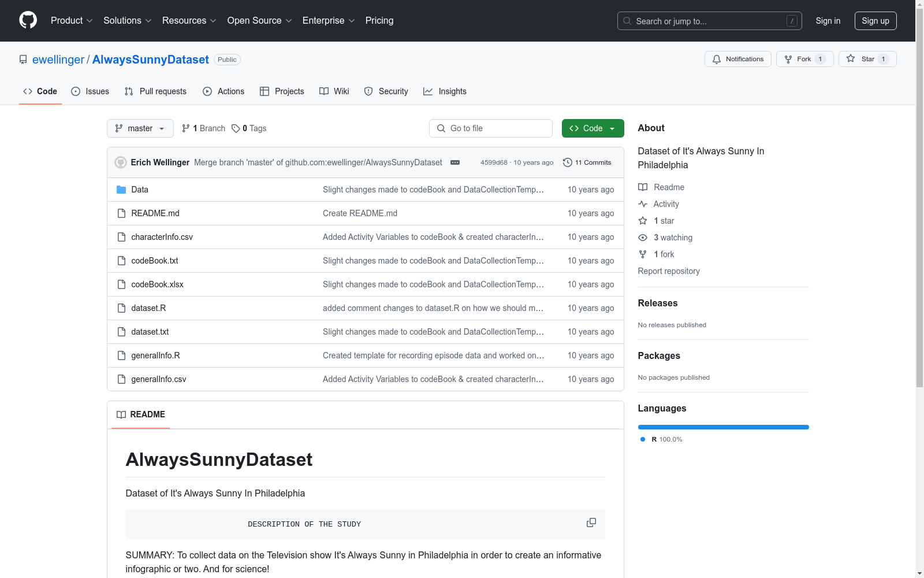The image size is (924, 578).
Task: Open the dataset.R file
Action: [x=148, y=308]
